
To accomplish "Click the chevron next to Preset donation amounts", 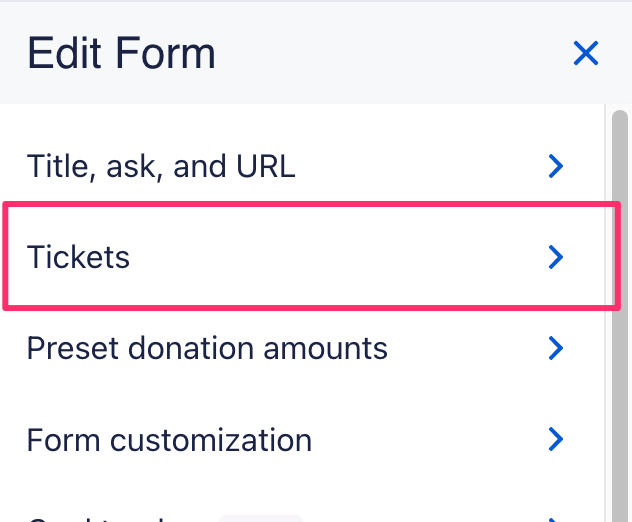I will [557, 348].
